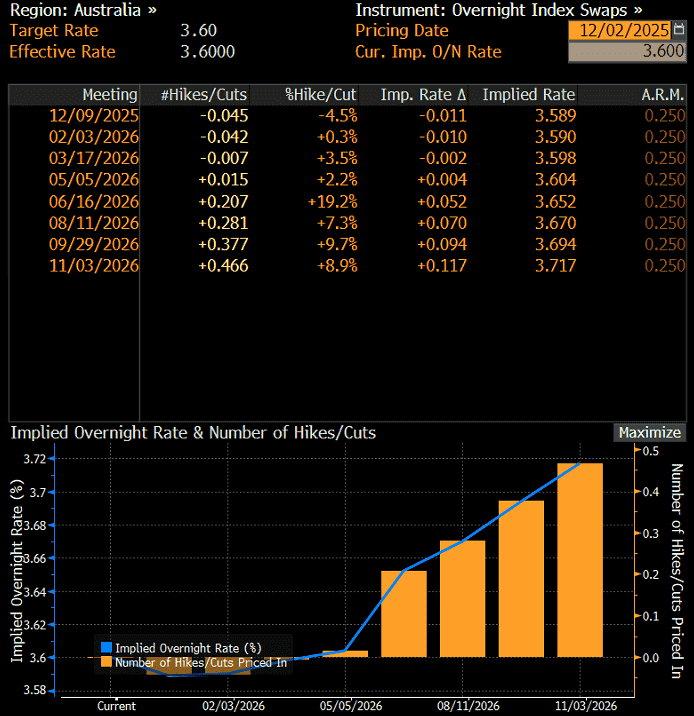Click the 02/03/2026 x-axis label
Viewport: 694px width, 716px height.
coord(233,706)
